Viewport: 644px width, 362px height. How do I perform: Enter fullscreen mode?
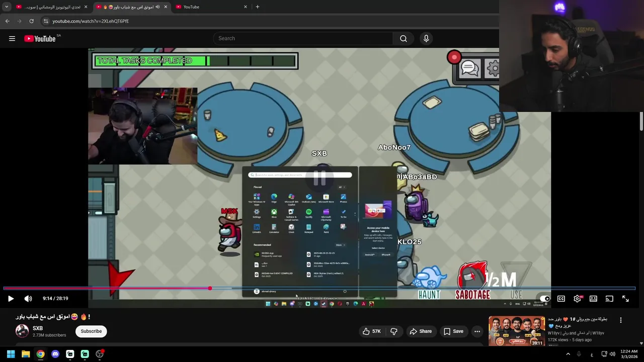pos(625,299)
